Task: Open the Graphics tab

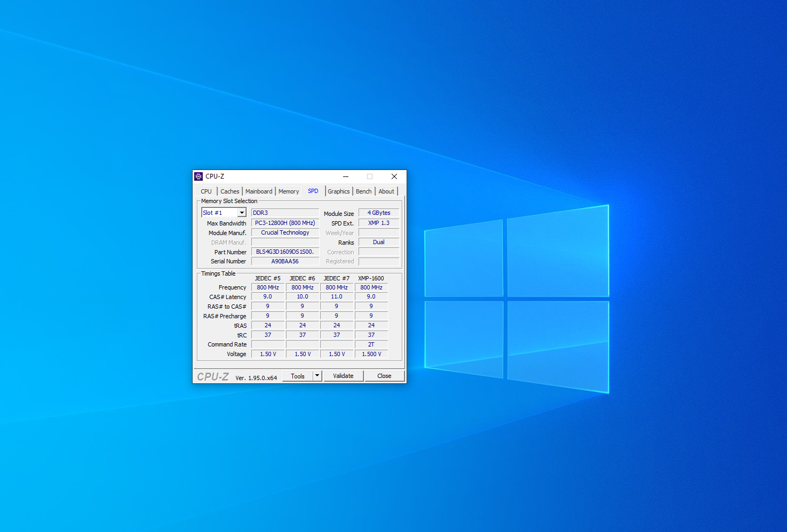Action: click(339, 191)
